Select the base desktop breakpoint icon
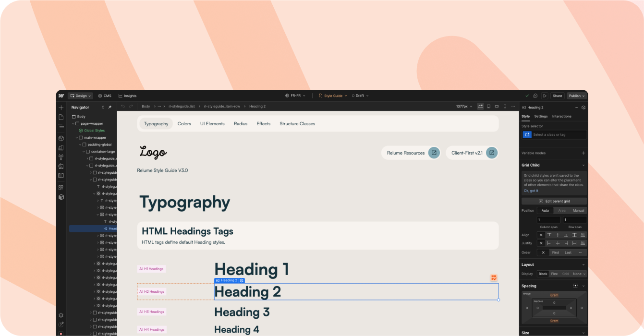Screen dimensions: 644x336 [x=480, y=107]
